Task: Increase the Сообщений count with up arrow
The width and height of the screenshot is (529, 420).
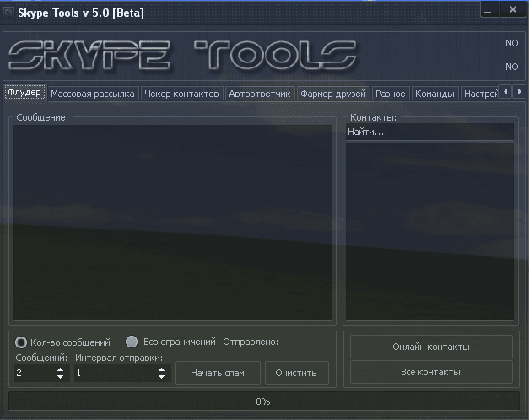Action: point(61,369)
